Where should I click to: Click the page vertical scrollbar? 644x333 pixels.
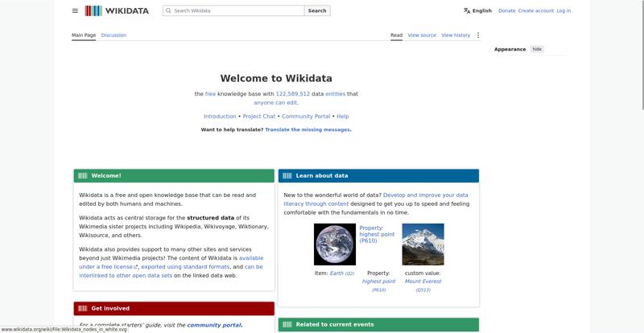tap(642, 55)
